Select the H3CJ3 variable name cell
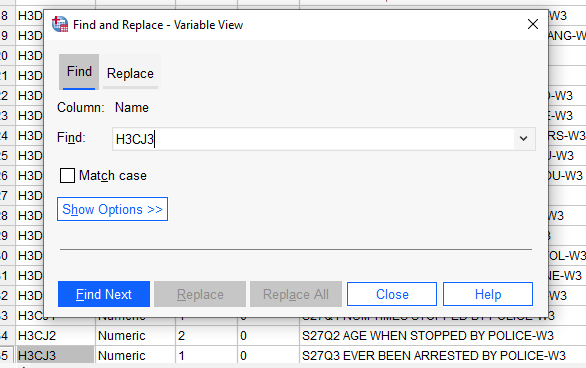Viewport: 586px width, 368px height. click(x=55, y=355)
